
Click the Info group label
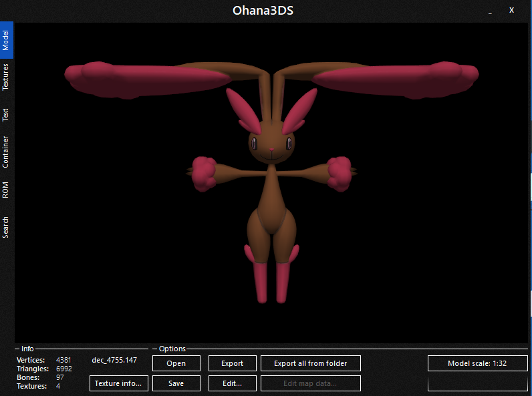[27, 349]
